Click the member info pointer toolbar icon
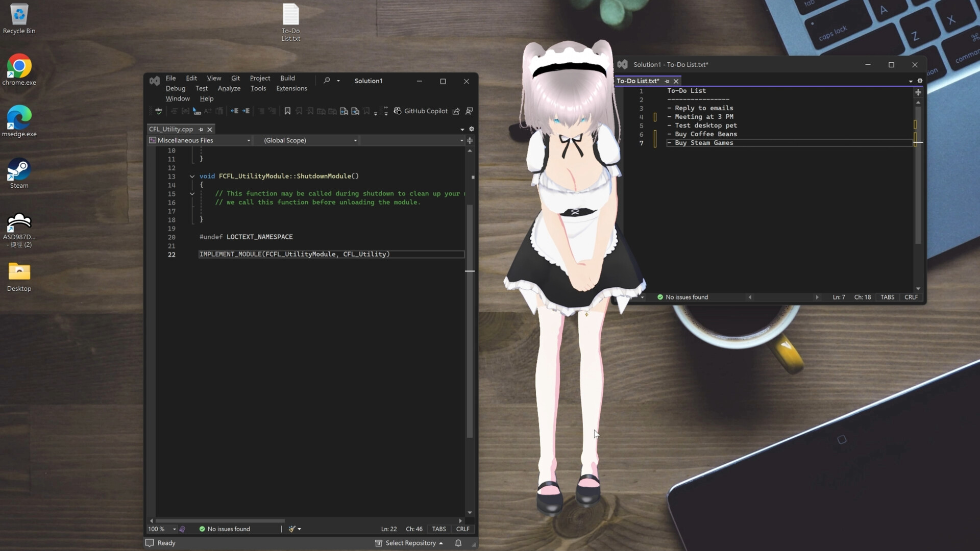980x551 pixels. [197, 111]
